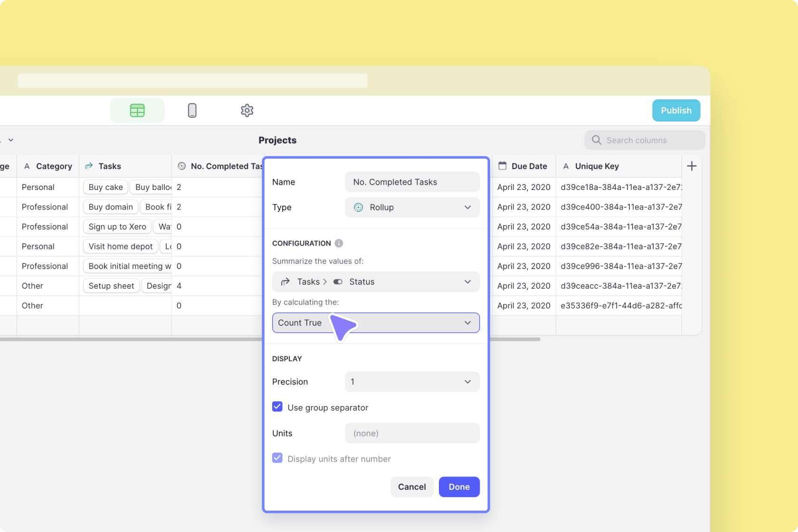This screenshot has height=532, width=798.
Task: Click the link arrow icon on the Tasks column
Action: 89,166
